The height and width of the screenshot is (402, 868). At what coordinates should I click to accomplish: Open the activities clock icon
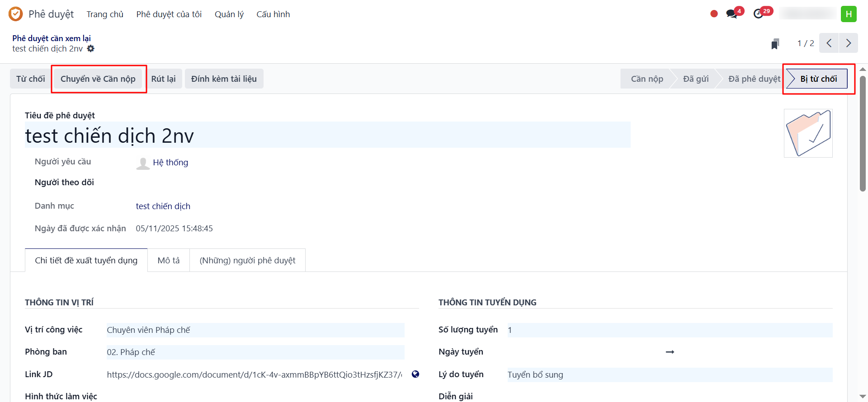[759, 14]
